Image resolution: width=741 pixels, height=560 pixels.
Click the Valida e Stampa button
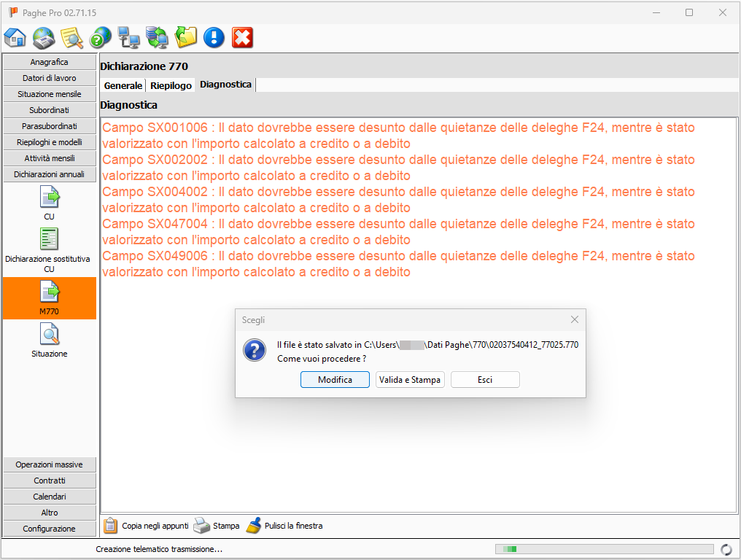point(410,380)
